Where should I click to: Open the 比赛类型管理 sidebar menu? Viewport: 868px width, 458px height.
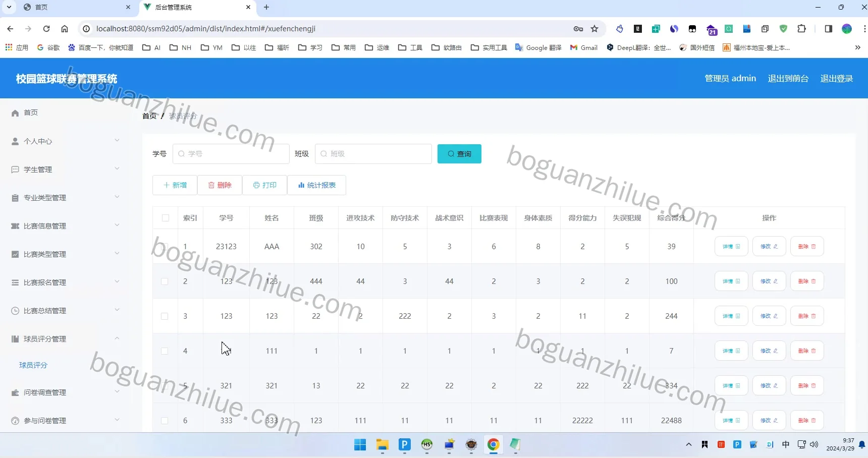pyautogui.click(x=66, y=254)
